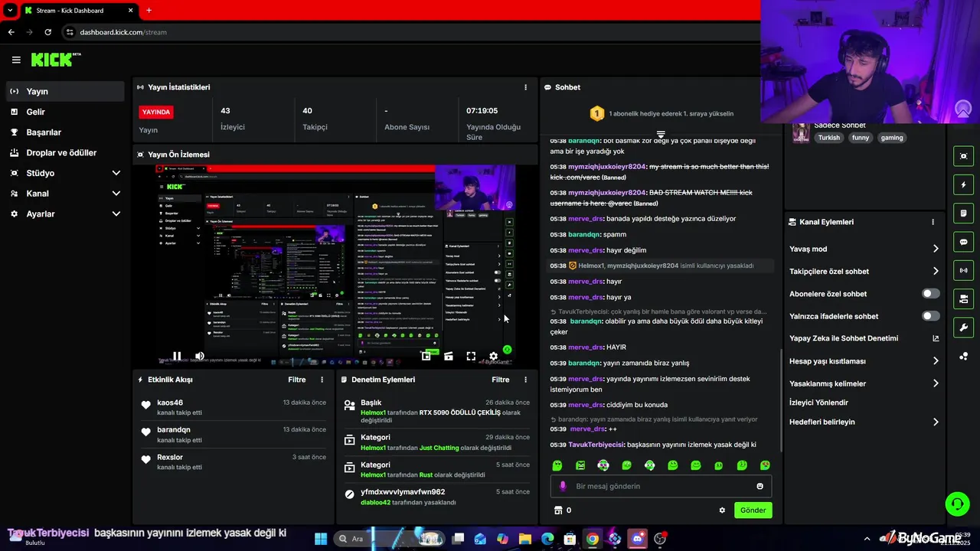Image resolution: width=980 pixels, height=551 pixels.
Task: Mute the stream preview volume
Action: coord(199,356)
